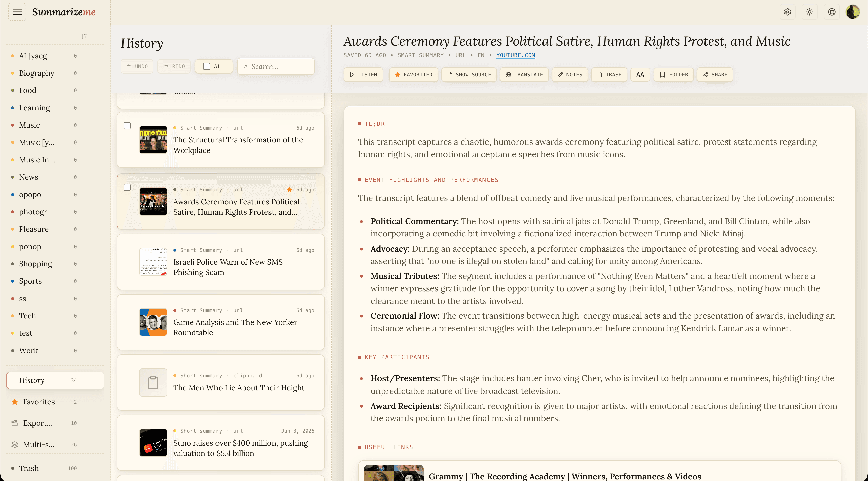Click the Redo button
Screen dimensions: 868x481
click(174, 66)
